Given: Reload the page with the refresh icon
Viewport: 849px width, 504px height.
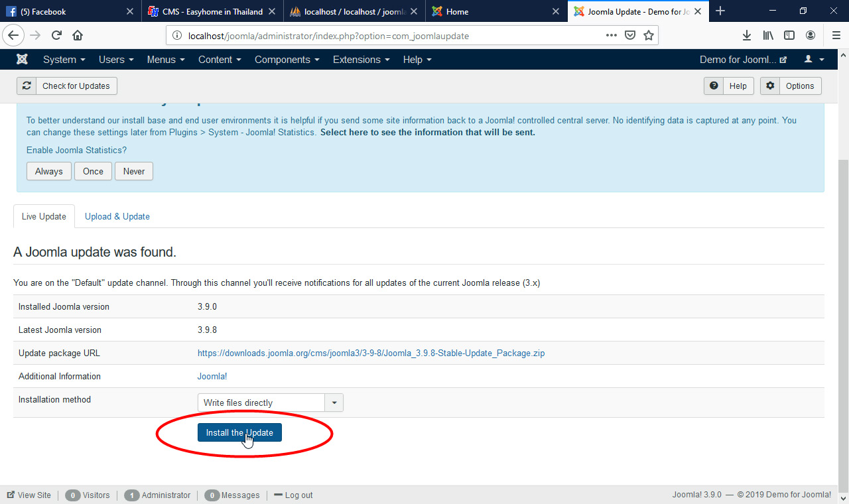Looking at the screenshot, I should coord(56,35).
